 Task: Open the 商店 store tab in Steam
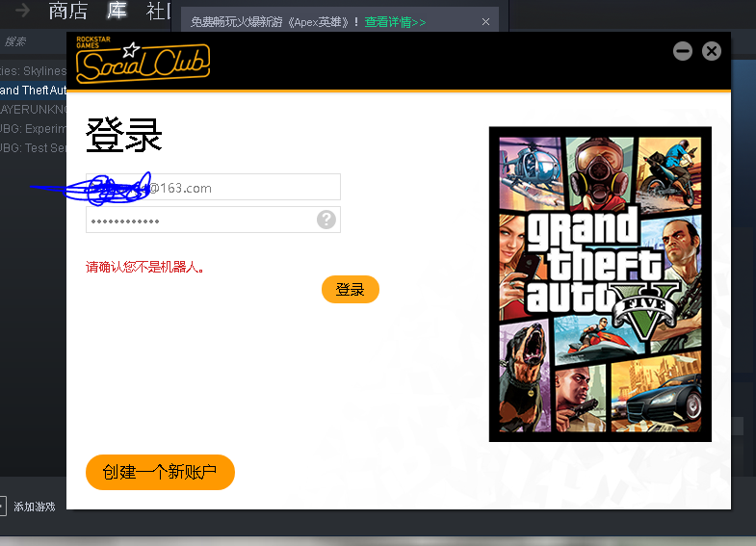click(68, 11)
